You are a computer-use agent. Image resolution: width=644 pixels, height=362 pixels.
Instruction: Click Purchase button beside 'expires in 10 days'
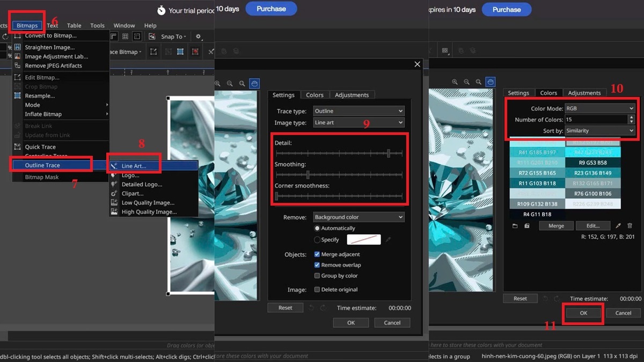(x=506, y=9)
